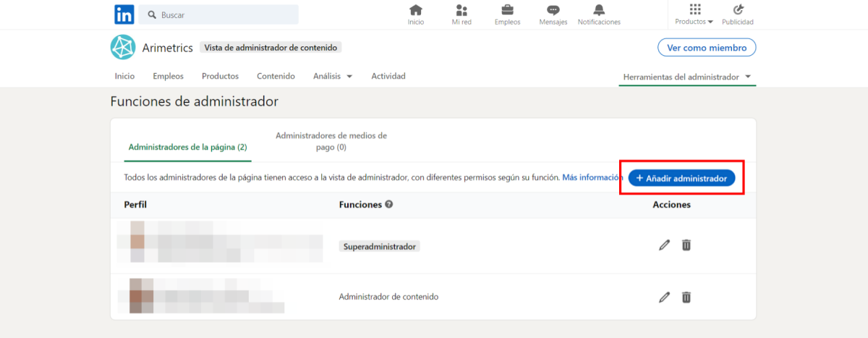Delete the Superadministrador with trash icon
868x338 pixels.
686,245
